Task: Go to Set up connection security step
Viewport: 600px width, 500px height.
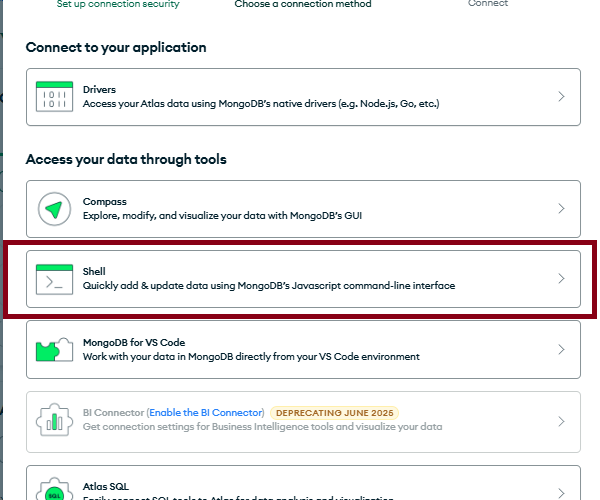Action: 118,4
